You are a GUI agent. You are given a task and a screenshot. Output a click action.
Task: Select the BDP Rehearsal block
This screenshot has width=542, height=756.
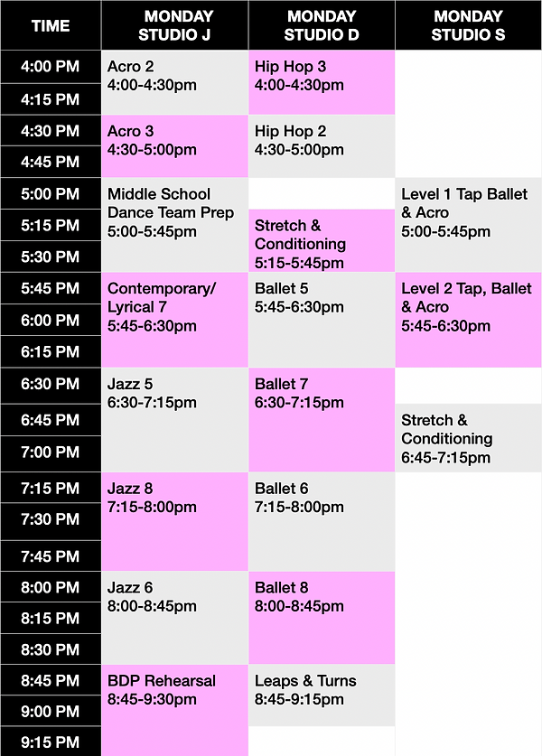174,710
